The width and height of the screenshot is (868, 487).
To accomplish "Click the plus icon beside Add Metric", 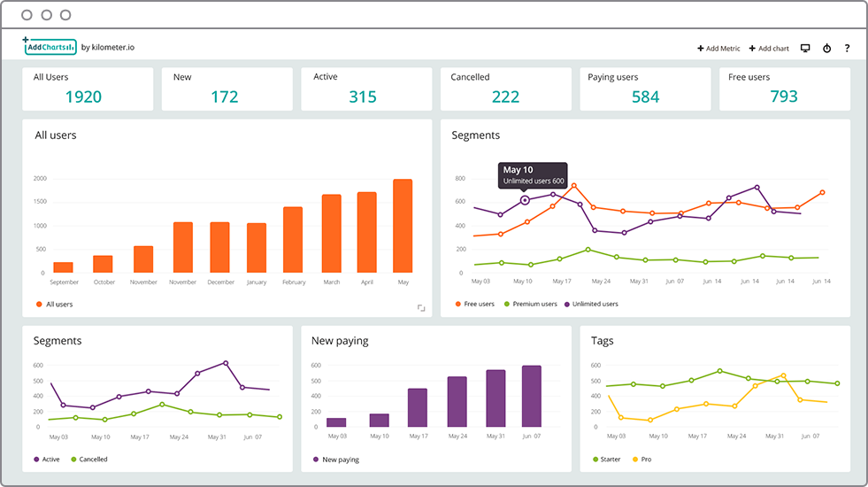I will click(x=700, y=48).
